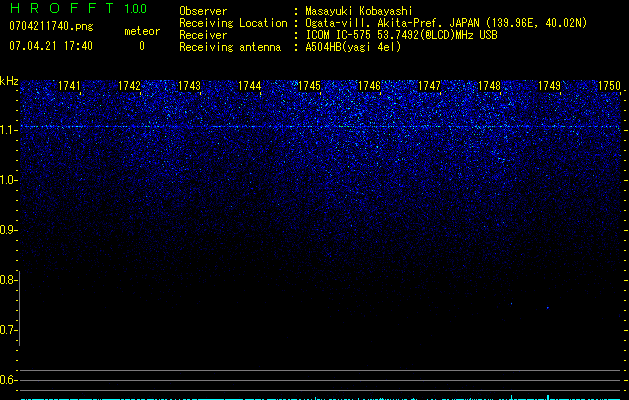Click the Observer label
This screenshot has width=629, height=400.
point(203,11)
